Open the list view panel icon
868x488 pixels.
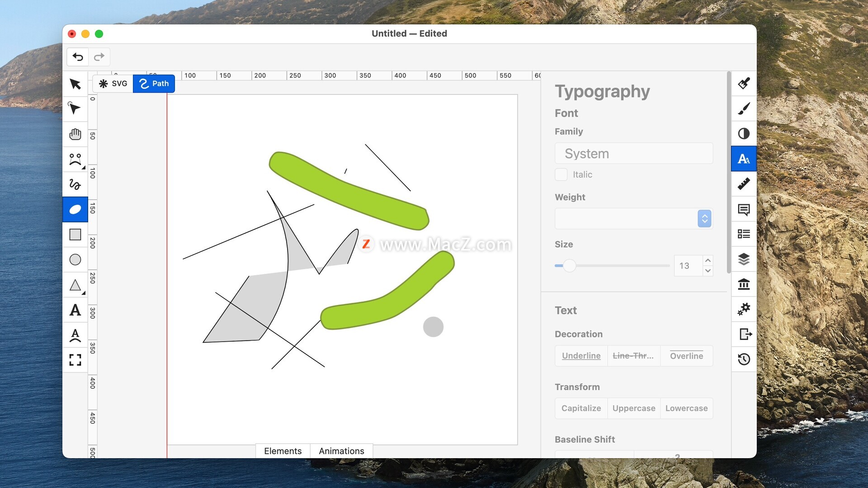point(744,234)
